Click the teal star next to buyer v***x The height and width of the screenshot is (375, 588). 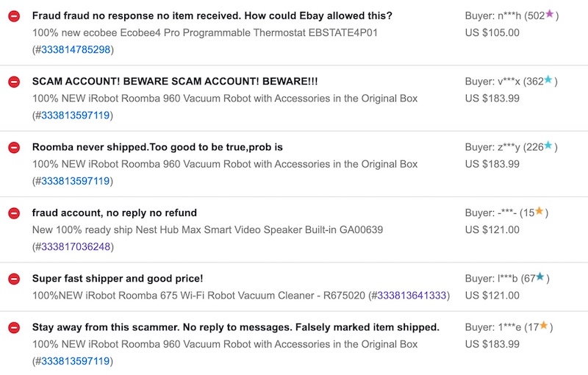click(x=548, y=79)
